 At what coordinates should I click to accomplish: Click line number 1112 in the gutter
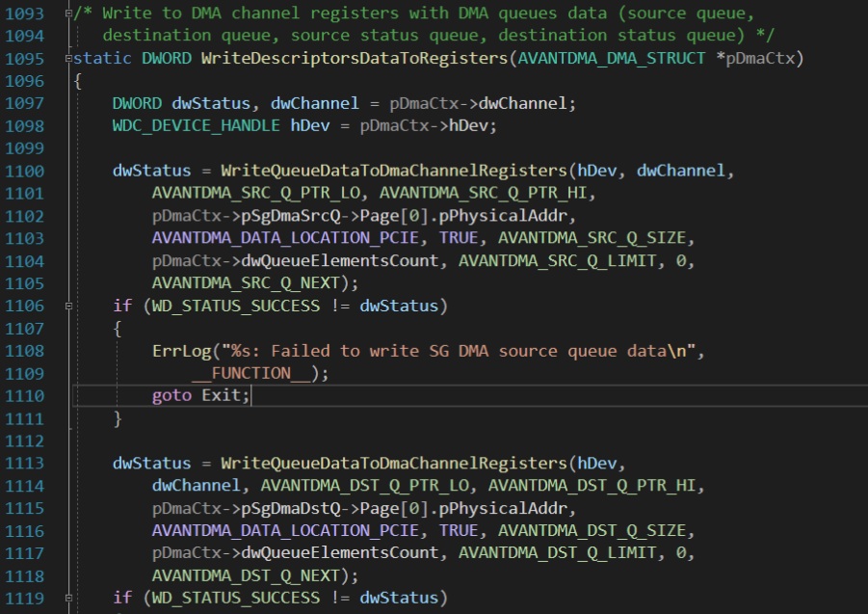[x=24, y=440]
